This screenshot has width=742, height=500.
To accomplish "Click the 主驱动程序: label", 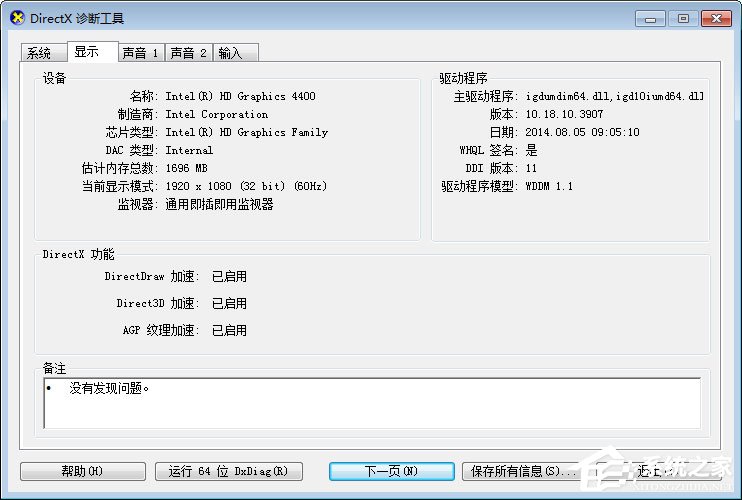I will [x=486, y=96].
